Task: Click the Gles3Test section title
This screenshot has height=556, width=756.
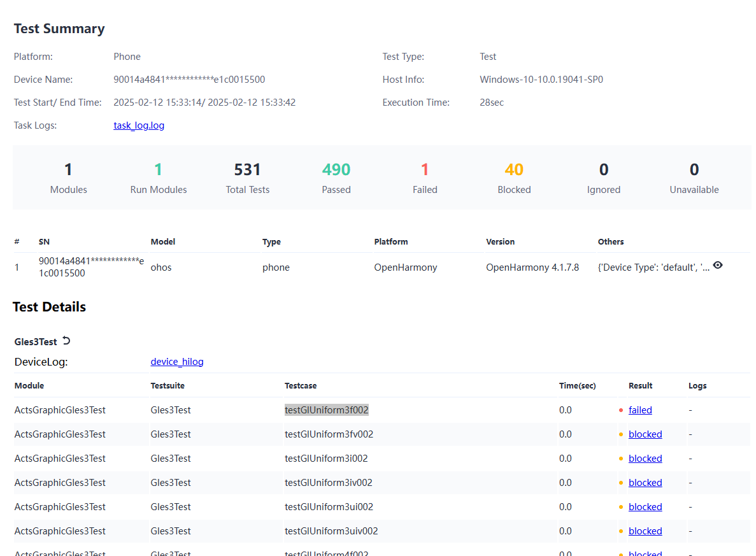Action: tap(36, 341)
